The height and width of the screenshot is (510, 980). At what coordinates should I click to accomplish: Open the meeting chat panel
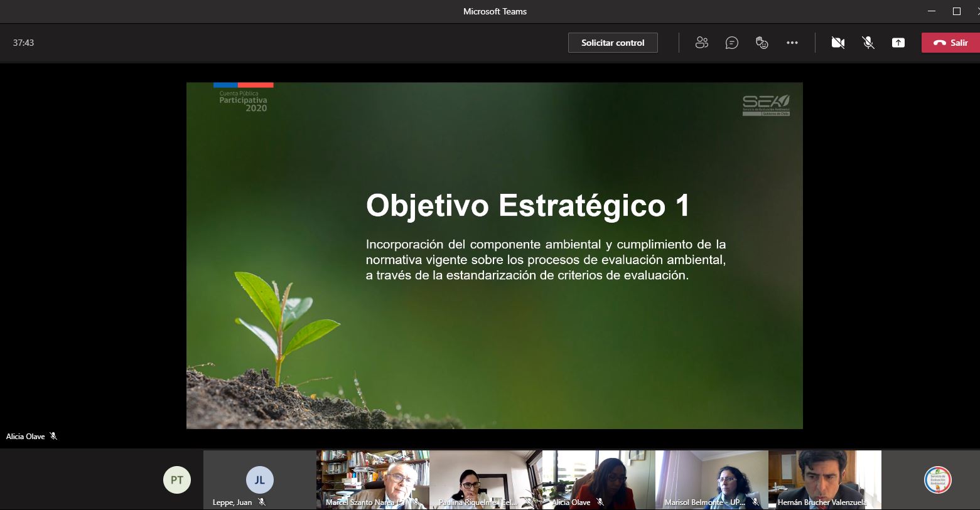[731, 43]
